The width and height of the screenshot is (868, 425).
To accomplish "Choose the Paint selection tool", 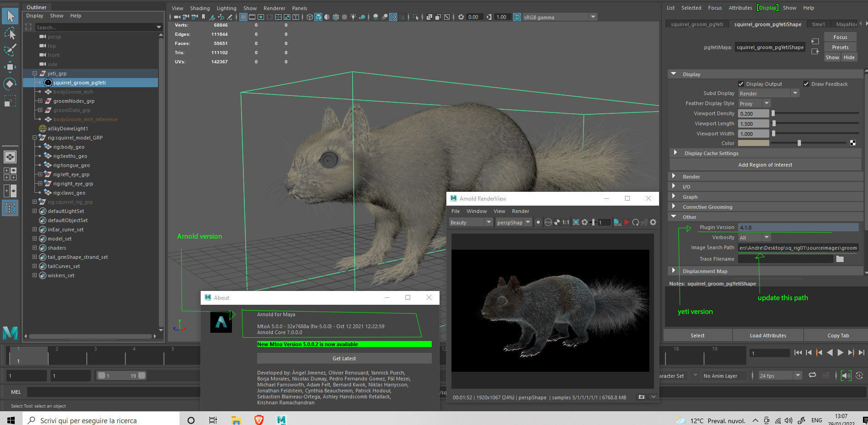I will pyautogui.click(x=10, y=50).
